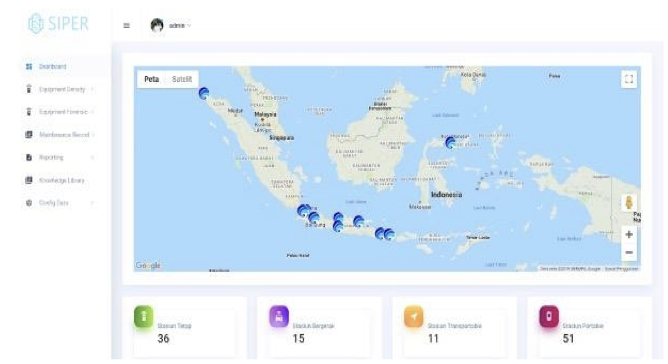
Task: Click the Reporting document icon
Action: coord(29,157)
